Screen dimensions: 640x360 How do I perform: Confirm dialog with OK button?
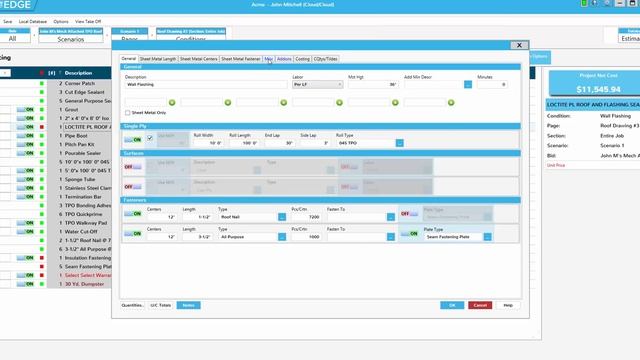452,305
